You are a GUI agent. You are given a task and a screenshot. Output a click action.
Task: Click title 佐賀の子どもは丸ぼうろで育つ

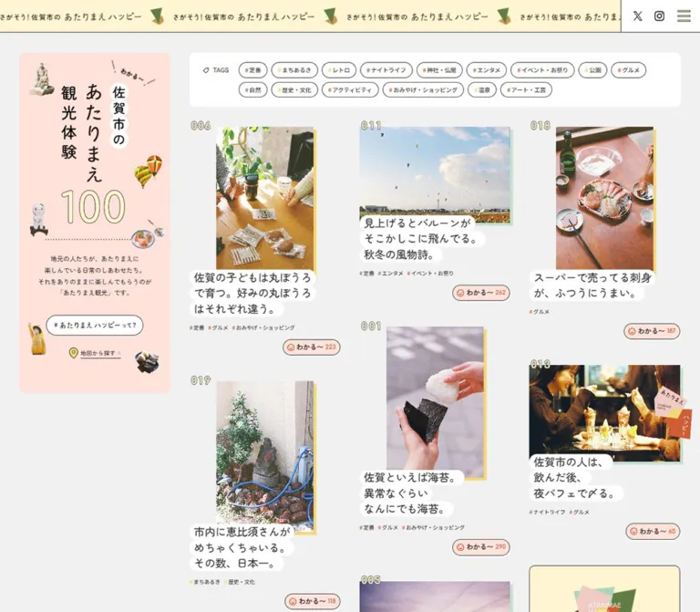(252, 294)
